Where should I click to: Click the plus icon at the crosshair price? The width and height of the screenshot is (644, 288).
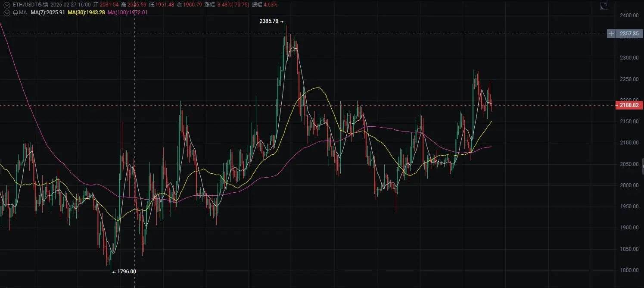click(611, 33)
